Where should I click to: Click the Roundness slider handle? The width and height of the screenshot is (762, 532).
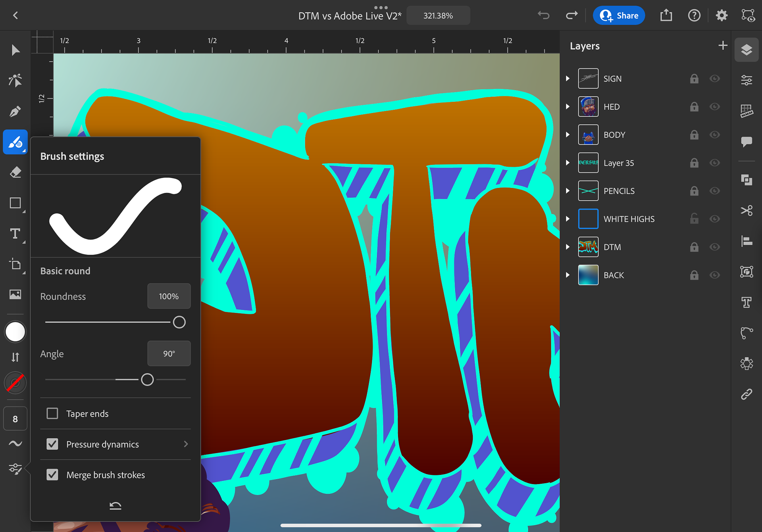pos(179,322)
